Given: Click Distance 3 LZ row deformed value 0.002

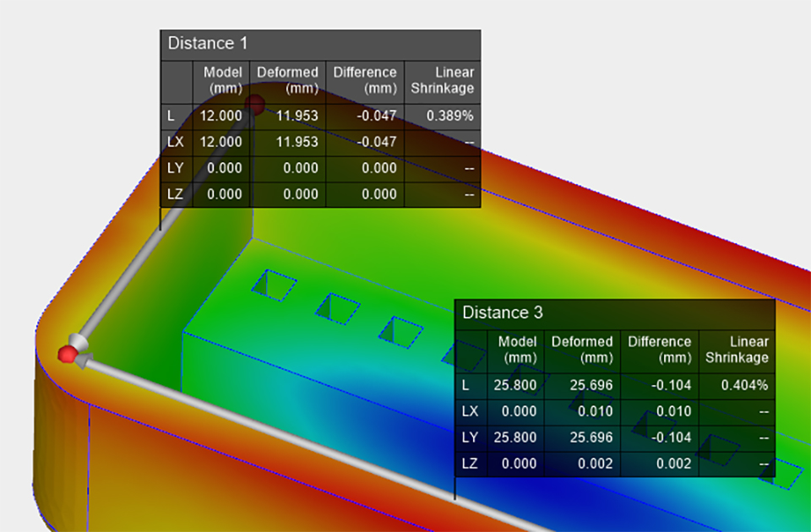Looking at the screenshot, I should pyautogui.click(x=596, y=464).
